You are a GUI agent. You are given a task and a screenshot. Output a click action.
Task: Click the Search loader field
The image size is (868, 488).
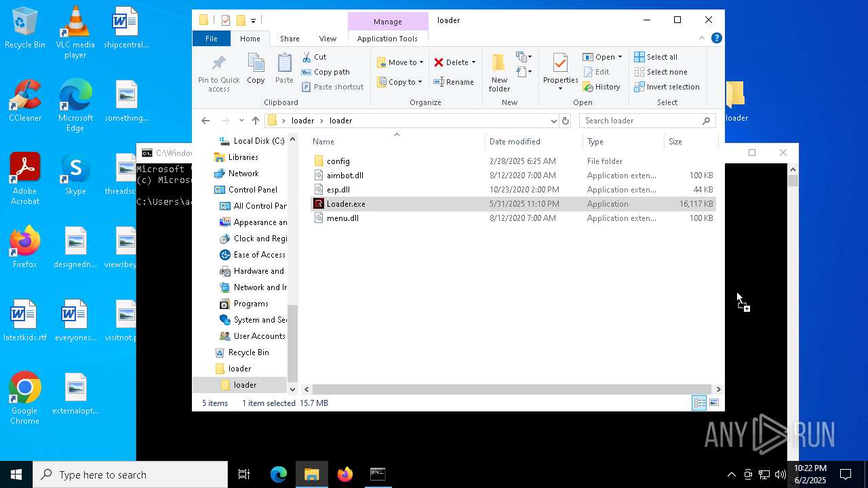click(648, 121)
